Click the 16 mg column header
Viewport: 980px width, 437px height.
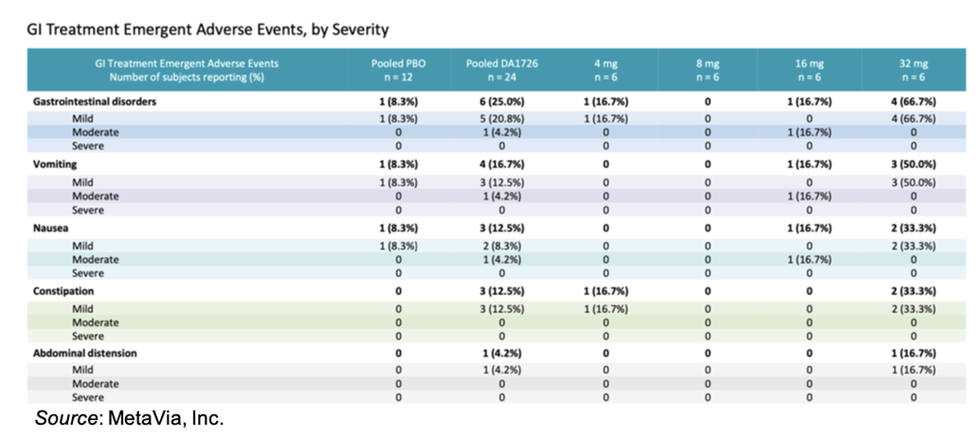click(809, 70)
